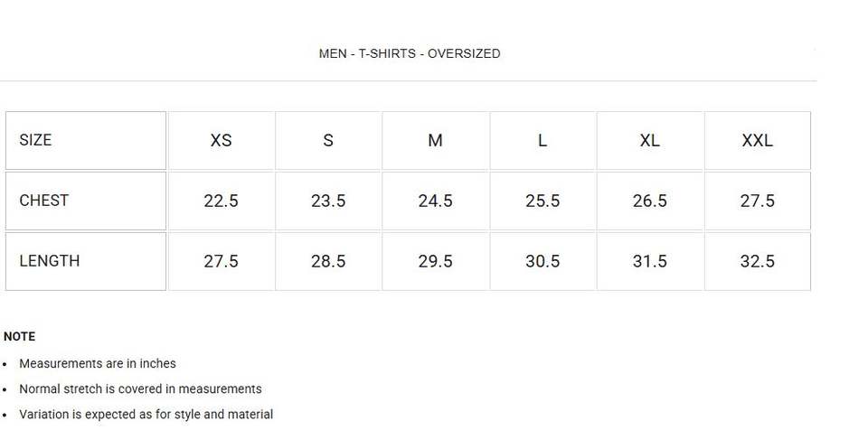Select the XXL size column header
Screen dimensions: 868x430
coord(757,141)
